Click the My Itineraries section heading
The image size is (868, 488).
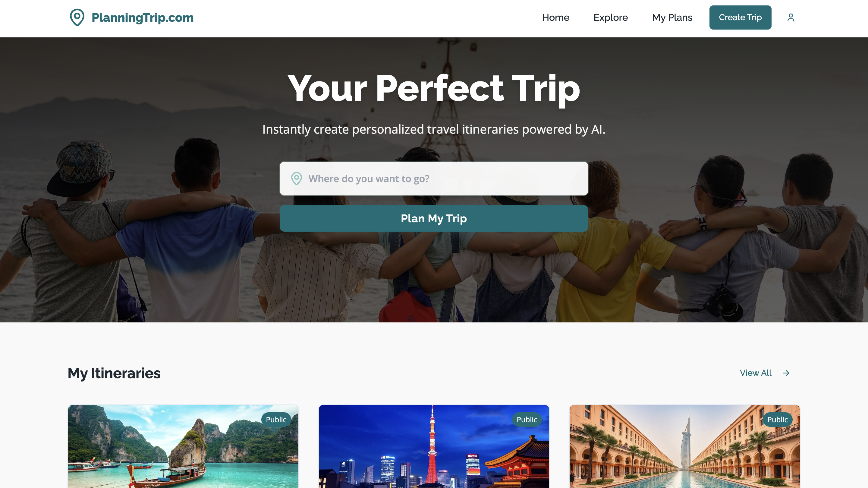[x=114, y=373]
